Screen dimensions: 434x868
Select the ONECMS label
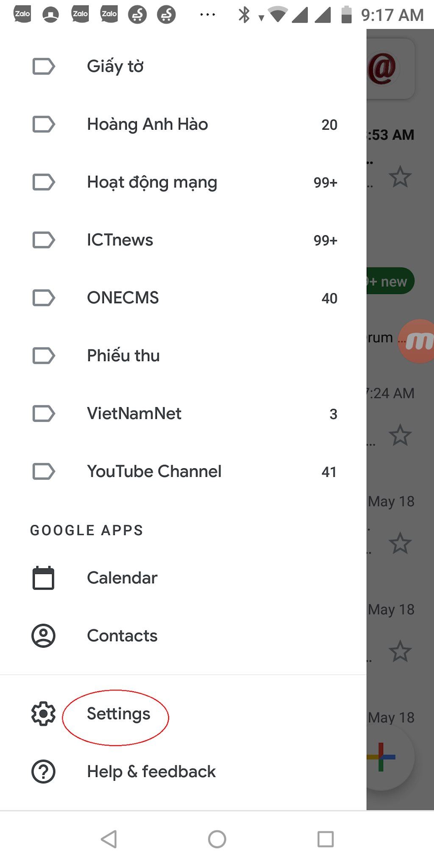coord(123,298)
